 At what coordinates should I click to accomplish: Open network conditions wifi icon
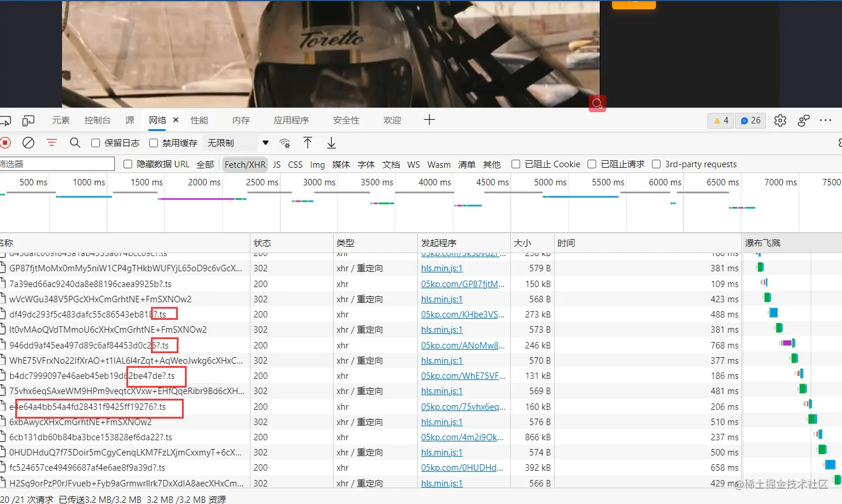coord(285,143)
